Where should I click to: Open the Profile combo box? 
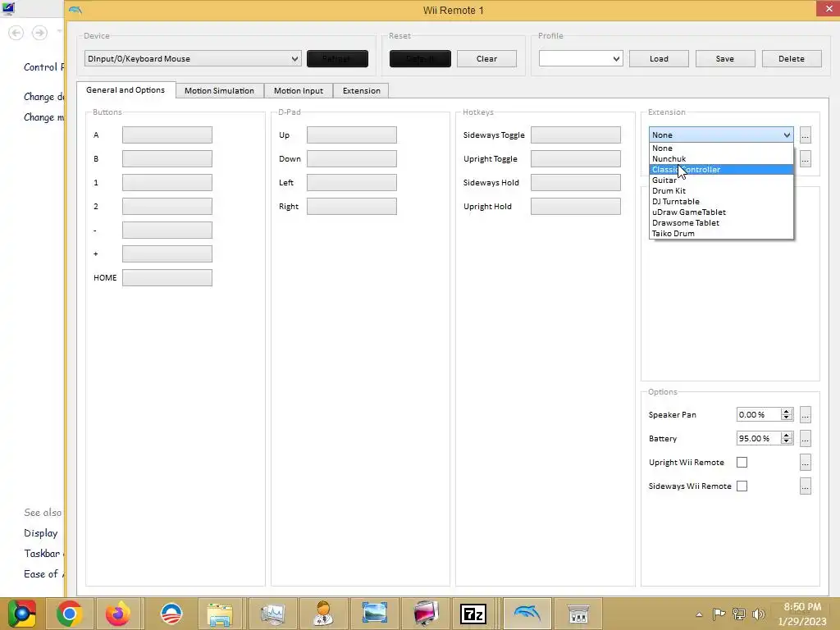click(581, 59)
